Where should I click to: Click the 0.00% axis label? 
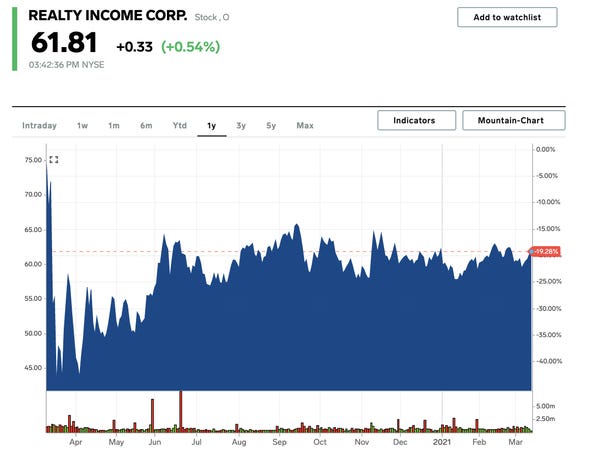click(546, 149)
